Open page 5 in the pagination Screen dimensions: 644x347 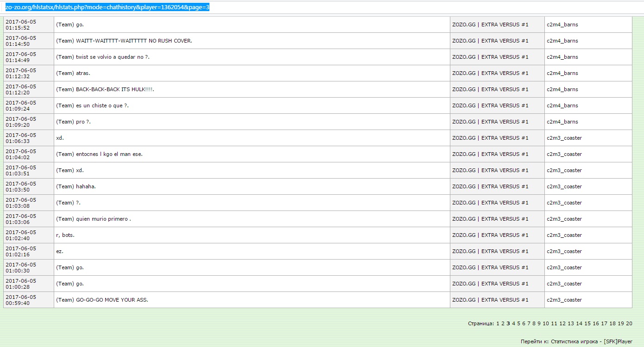[x=518, y=324]
